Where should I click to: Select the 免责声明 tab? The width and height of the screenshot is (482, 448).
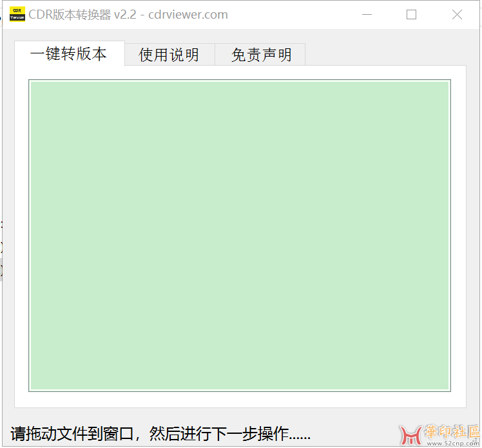coord(261,55)
